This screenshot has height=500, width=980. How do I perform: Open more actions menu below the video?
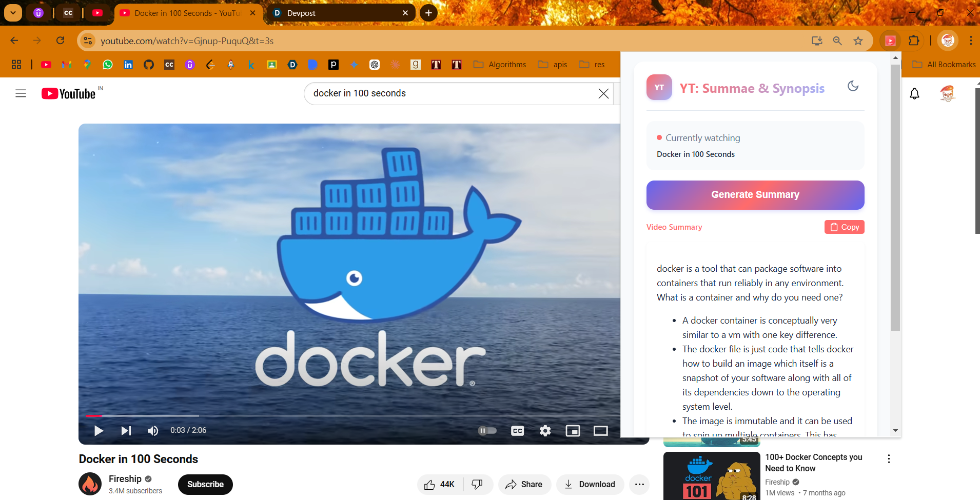coord(639,485)
